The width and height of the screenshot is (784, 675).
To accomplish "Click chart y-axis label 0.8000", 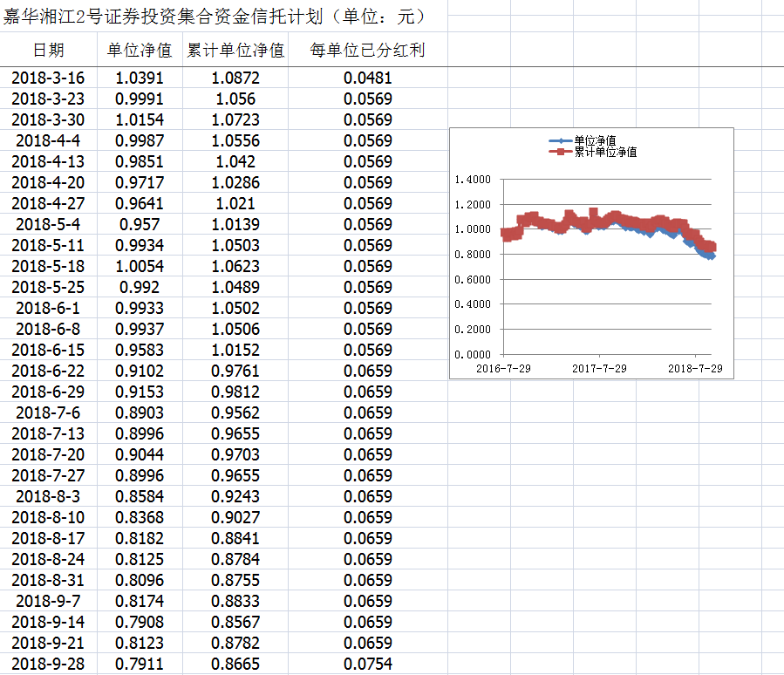I will click(x=473, y=255).
